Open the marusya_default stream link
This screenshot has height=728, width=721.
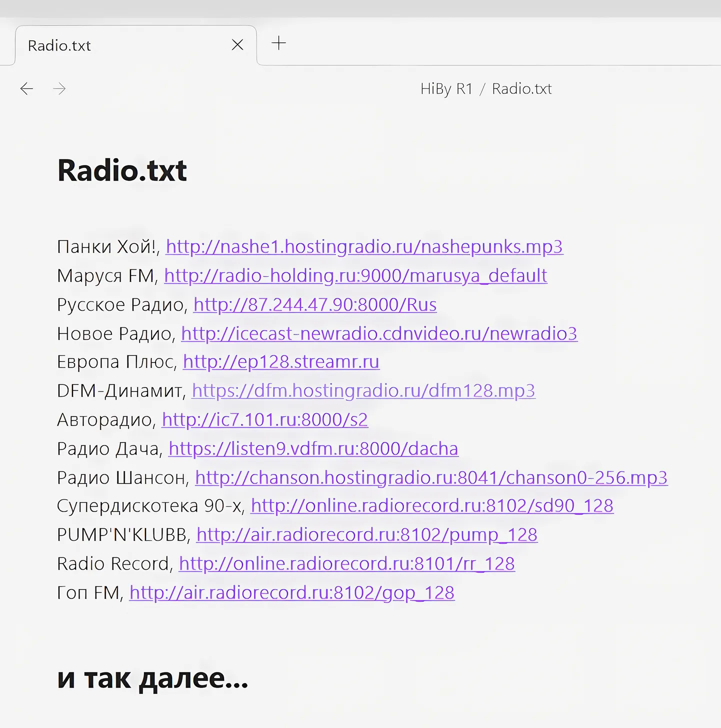(355, 276)
